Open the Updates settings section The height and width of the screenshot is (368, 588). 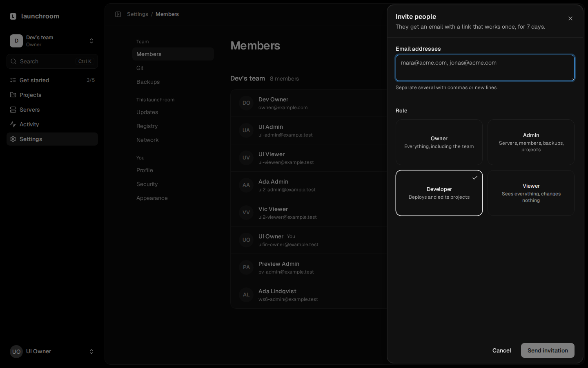point(173,112)
